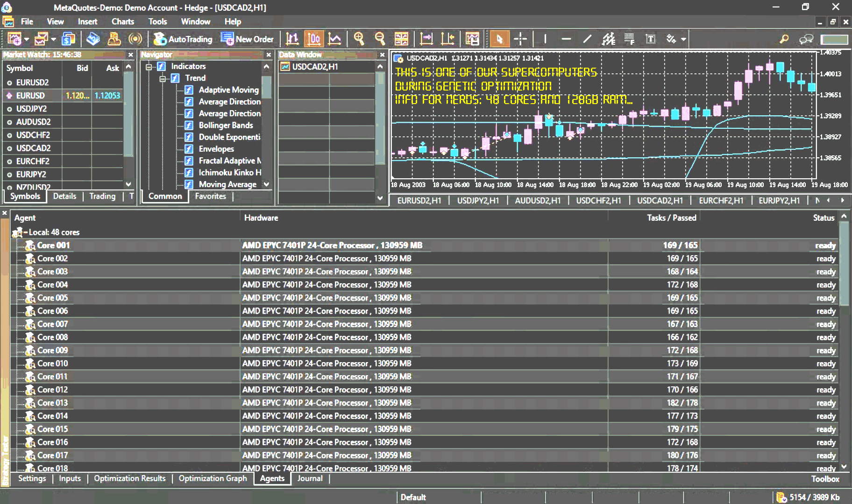Select the Core 007 agent row
Image resolution: width=852 pixels, height=504 pixels.
[424, 324]
